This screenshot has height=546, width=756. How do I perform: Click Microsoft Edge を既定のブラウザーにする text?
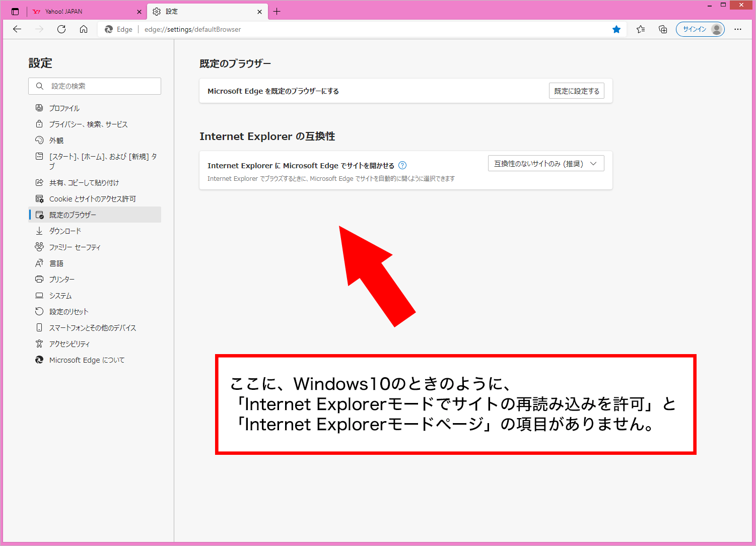(273, 91)
